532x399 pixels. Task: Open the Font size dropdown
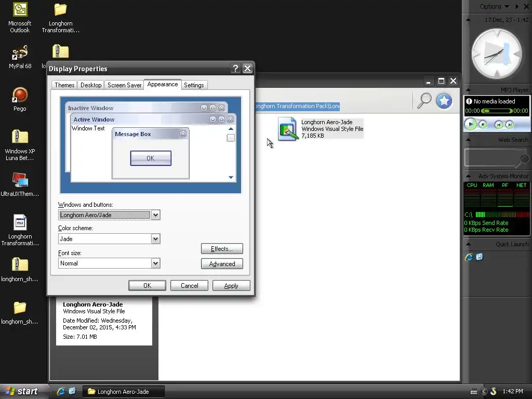coord(155,263)
